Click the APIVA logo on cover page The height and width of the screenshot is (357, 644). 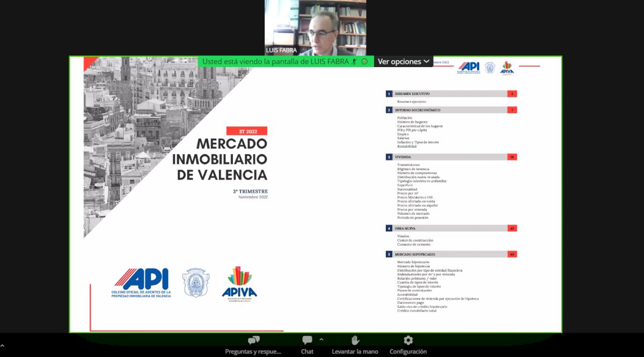(x=239, y=283)
